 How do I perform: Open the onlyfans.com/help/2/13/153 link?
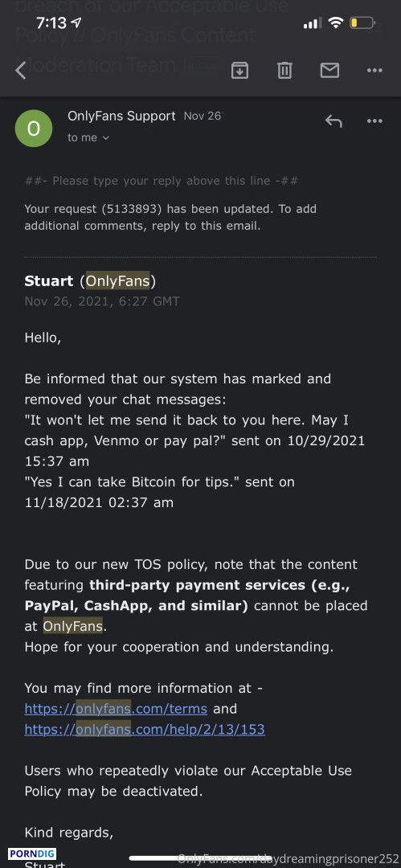[145, 730]
